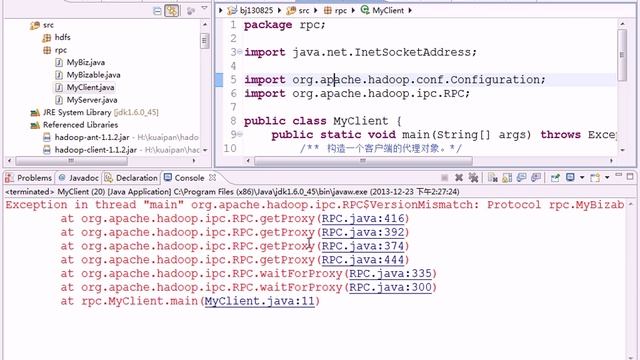
Task: Open stack trace link RPC.java:416
Action: (x=363, y=219)
